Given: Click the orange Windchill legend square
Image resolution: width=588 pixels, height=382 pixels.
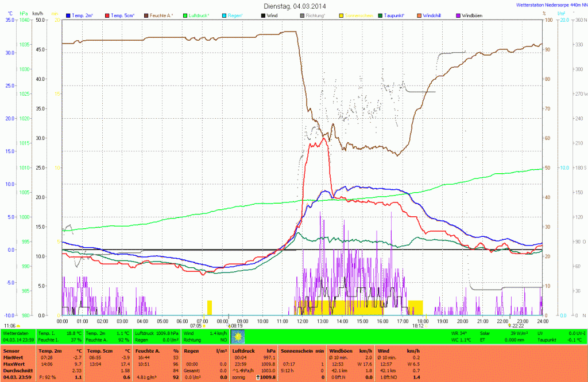Looking at the screenshot, I should coord(419,15).
